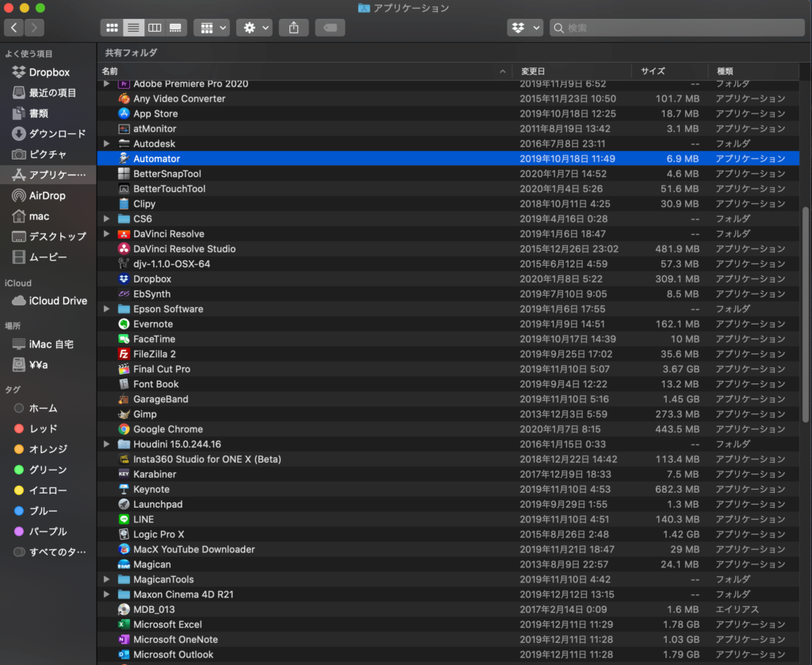This screenshot has height=665, width=812.
Task: Click the search field
Action: point(677,28)
